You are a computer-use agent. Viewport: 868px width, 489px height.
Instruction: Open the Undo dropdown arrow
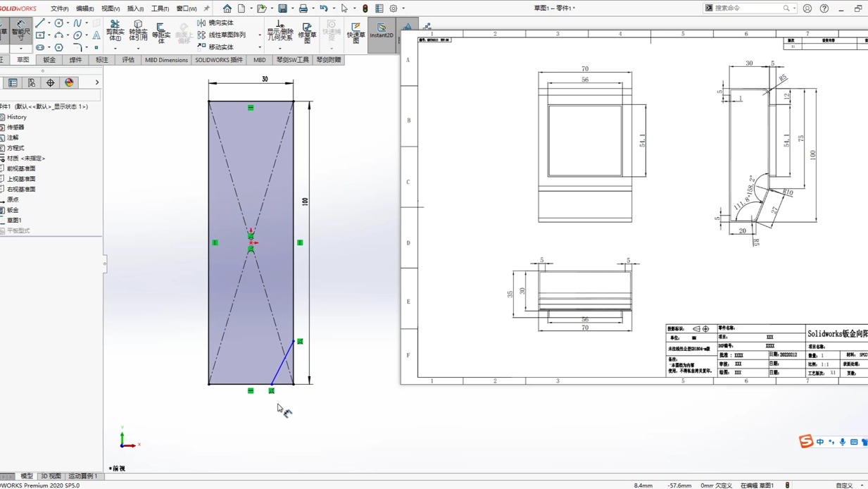[332, 8]
